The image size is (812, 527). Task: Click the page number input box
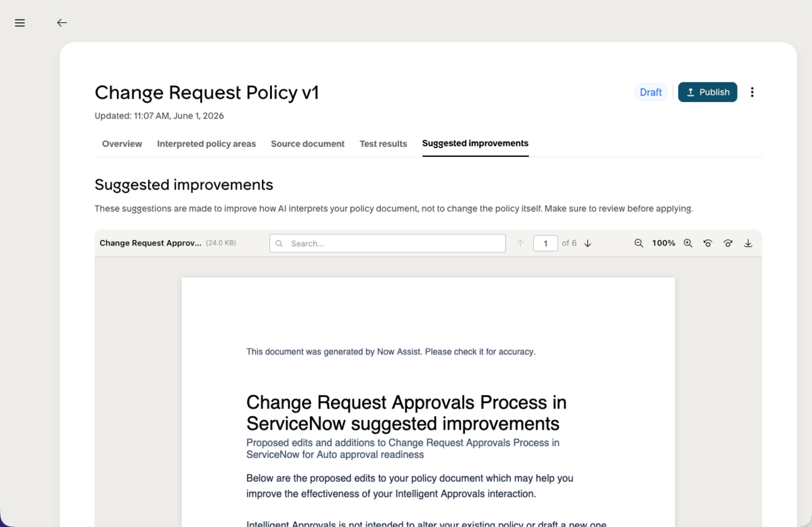545,243
